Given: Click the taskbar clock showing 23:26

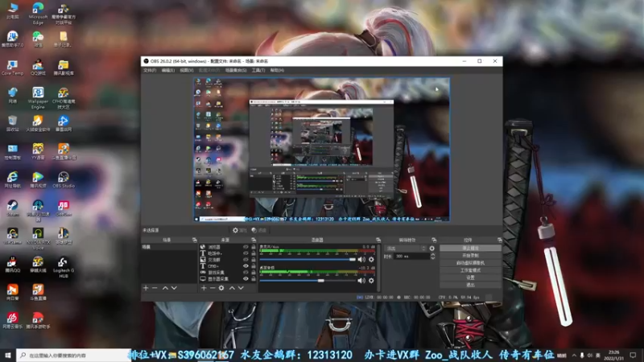Looking at the screenshot, I should pos(614,356).
